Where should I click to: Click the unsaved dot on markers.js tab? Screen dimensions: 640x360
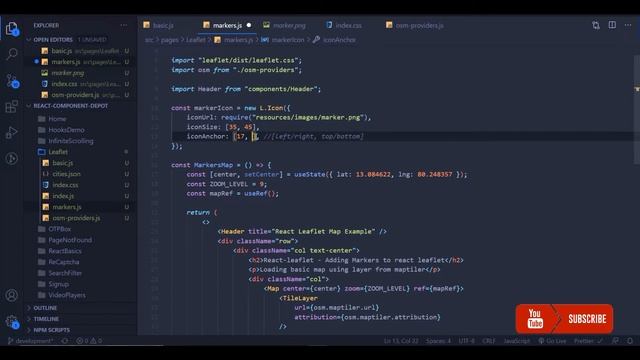click(249, 25)
